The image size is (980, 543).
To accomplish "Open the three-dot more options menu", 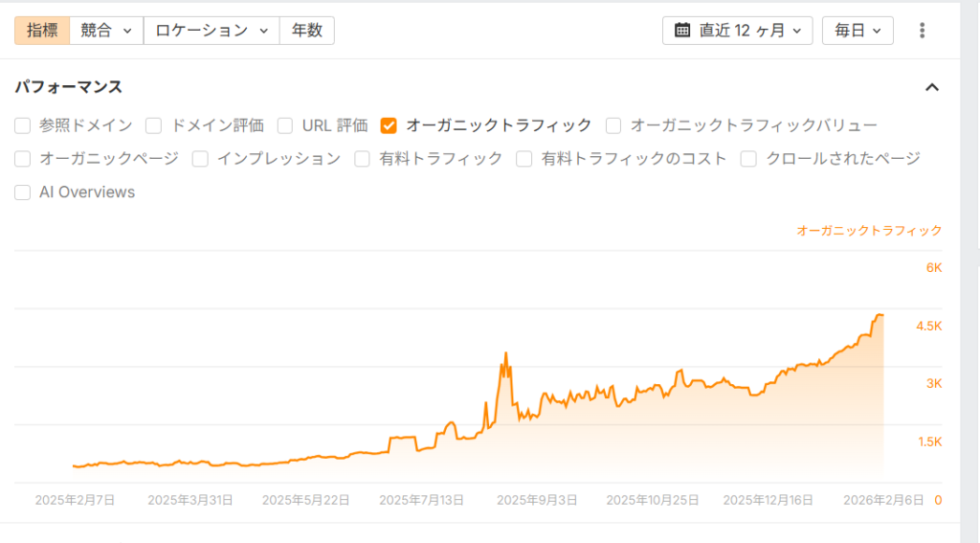I will [x=922, y=31].
